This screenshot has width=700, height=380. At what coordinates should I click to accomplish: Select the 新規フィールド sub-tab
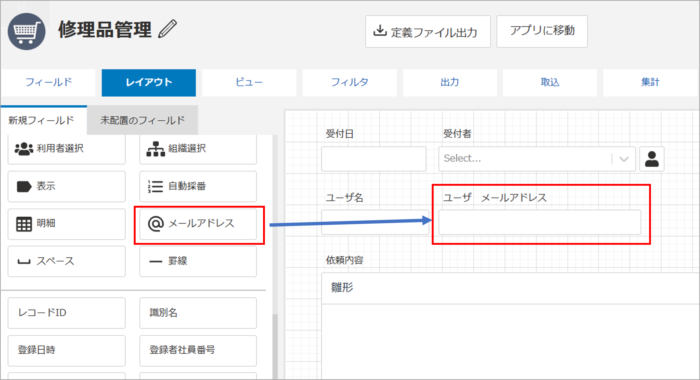[43, 120]
